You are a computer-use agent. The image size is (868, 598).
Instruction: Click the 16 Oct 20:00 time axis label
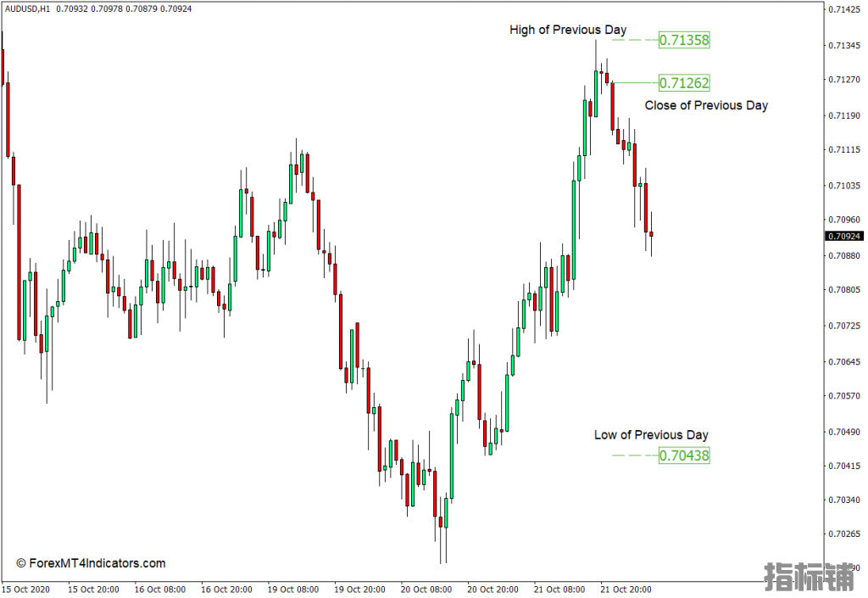(226, 589)
